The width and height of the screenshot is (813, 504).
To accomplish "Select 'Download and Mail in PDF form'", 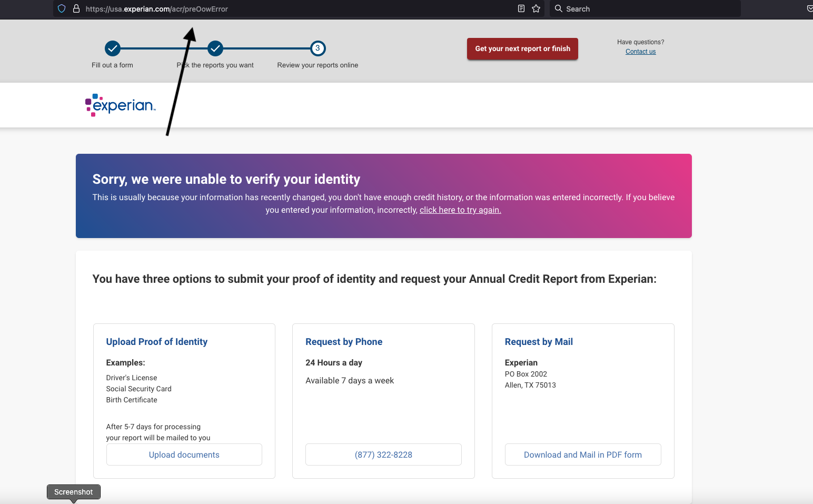I will [x=582, y=454].
